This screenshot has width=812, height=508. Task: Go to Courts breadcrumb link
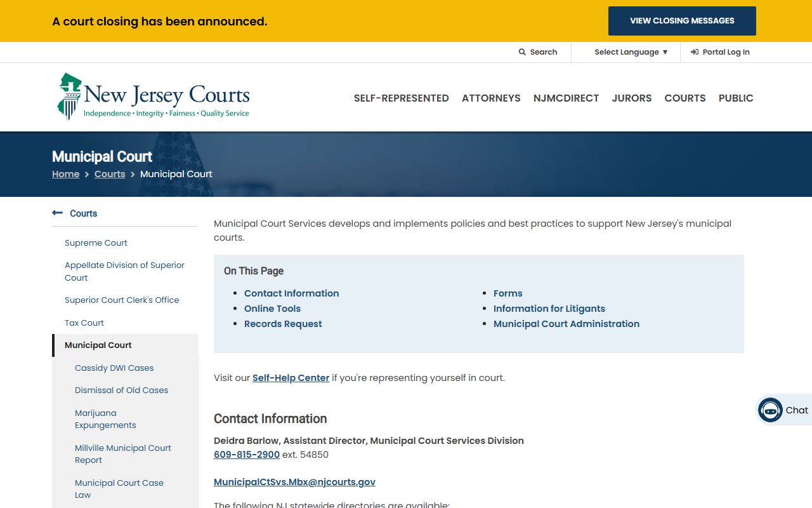[x=110, y=174]
